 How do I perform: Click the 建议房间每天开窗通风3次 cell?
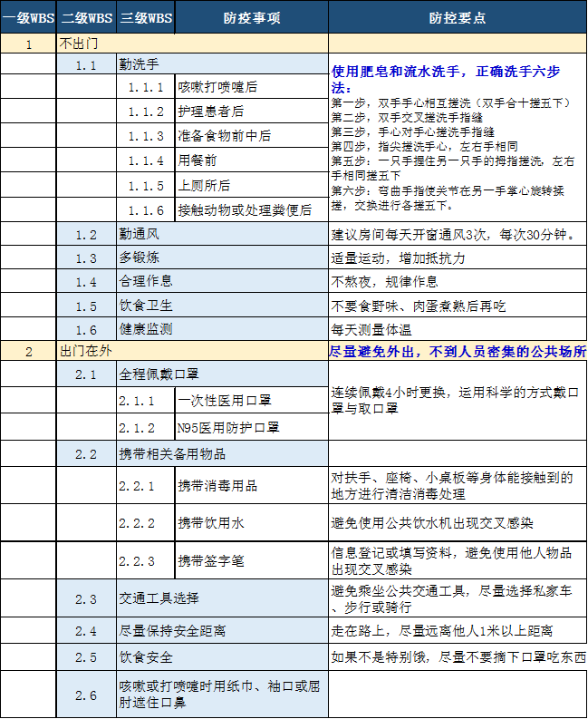pos(458,234)
